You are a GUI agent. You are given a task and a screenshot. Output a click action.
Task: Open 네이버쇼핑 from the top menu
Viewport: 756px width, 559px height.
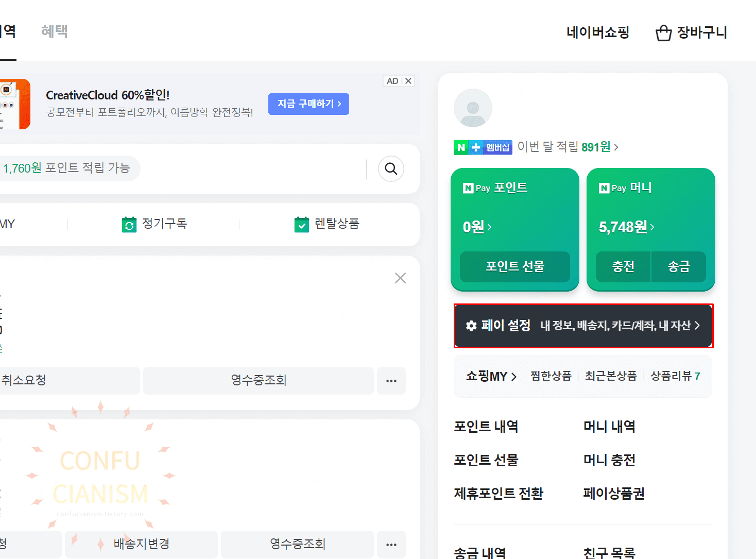pos(598,32)
